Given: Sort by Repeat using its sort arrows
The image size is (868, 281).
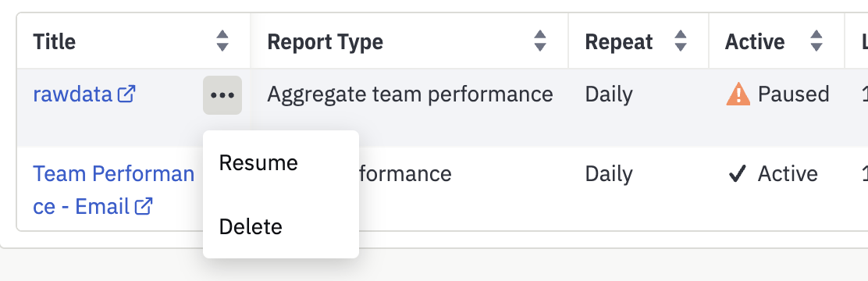Looking at the screenshot, I should (681, 41).
